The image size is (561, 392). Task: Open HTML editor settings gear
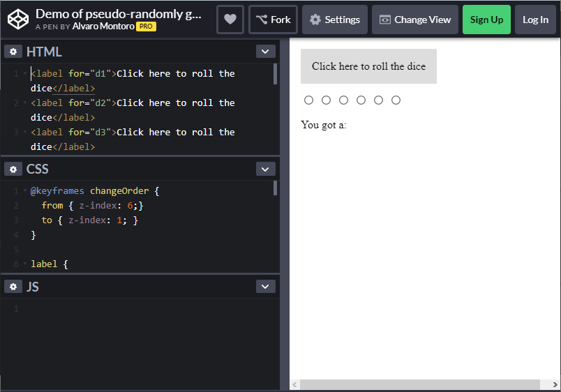(x=13, y=52)
